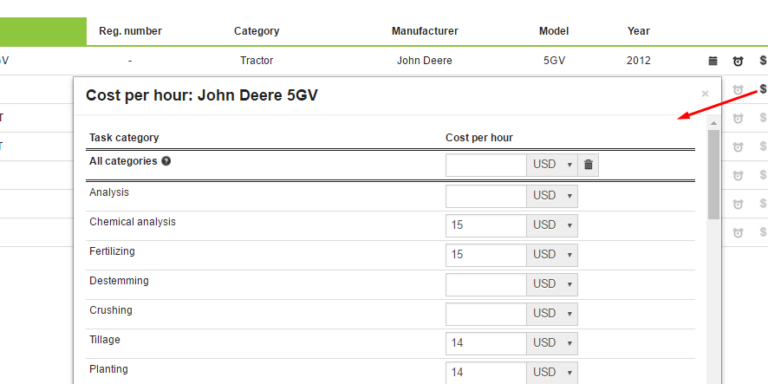This screenshot has height=384, width=768.
Task: Click the Fertilizing cost per hour field
Action: tap(486, 255)
